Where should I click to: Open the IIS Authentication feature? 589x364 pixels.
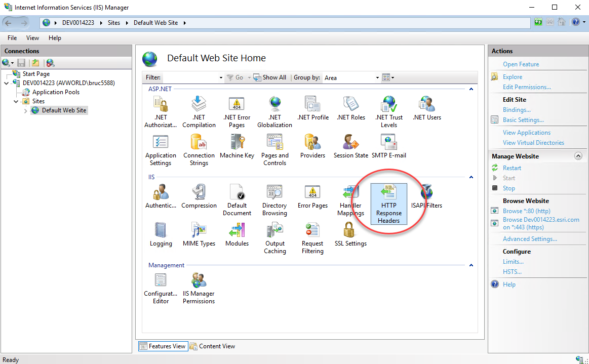[161, 196]
